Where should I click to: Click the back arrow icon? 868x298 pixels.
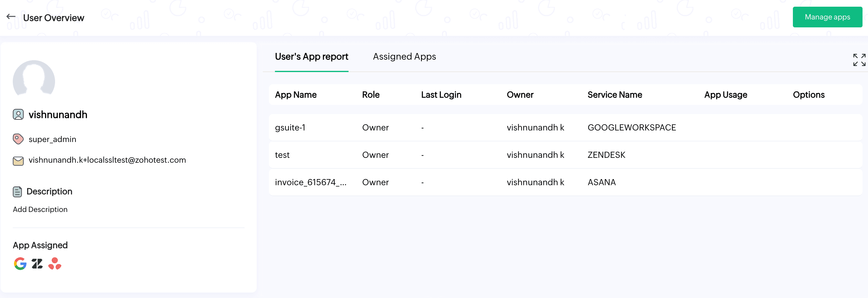[11, 16]
